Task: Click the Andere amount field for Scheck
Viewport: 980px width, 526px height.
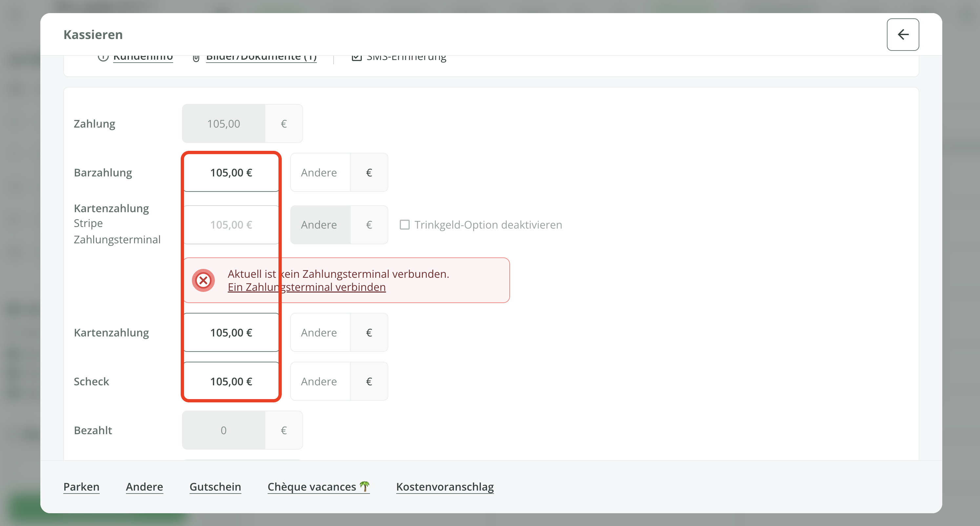Action: 319,381
